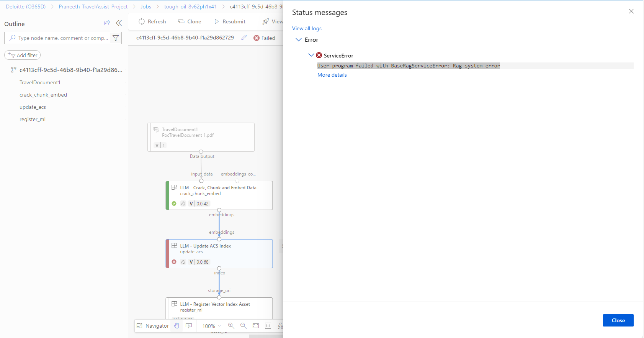Activate the pan hand tool
The image size is (644, 338).
click(x=177, y=326)
